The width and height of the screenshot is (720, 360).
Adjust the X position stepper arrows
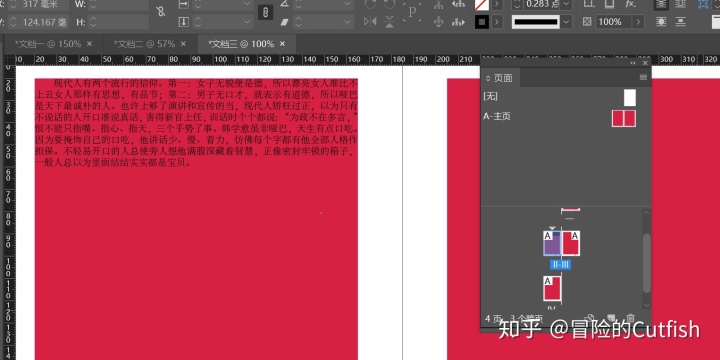point(13,4)
